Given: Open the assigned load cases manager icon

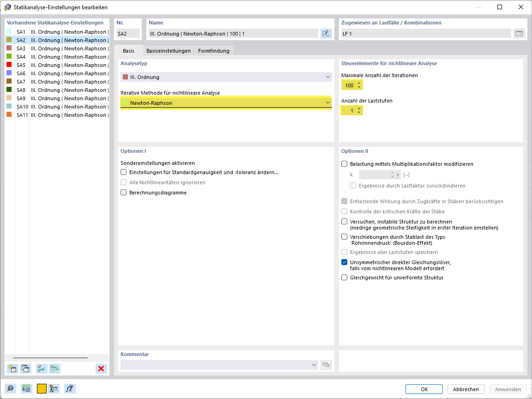Looking at the screenshot, I should click(519, 33).
